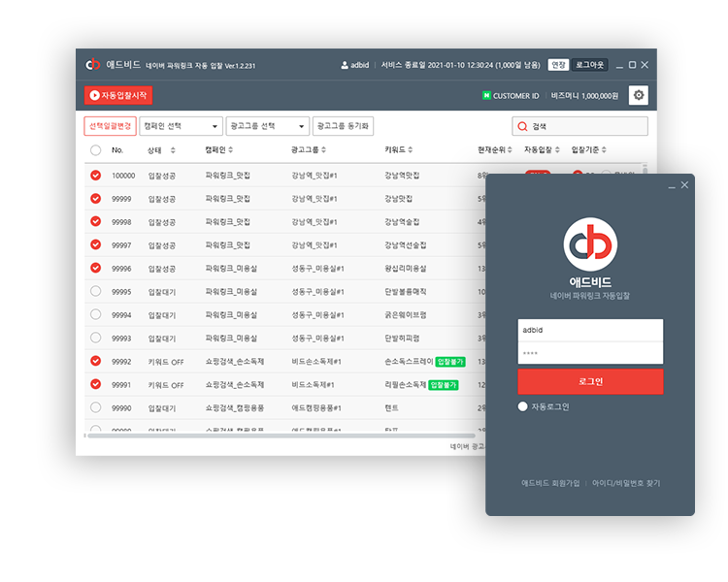728x582 pixels.
Task: Click ad group cell 애드캠핑용품#1
Action: click(316, 408)
